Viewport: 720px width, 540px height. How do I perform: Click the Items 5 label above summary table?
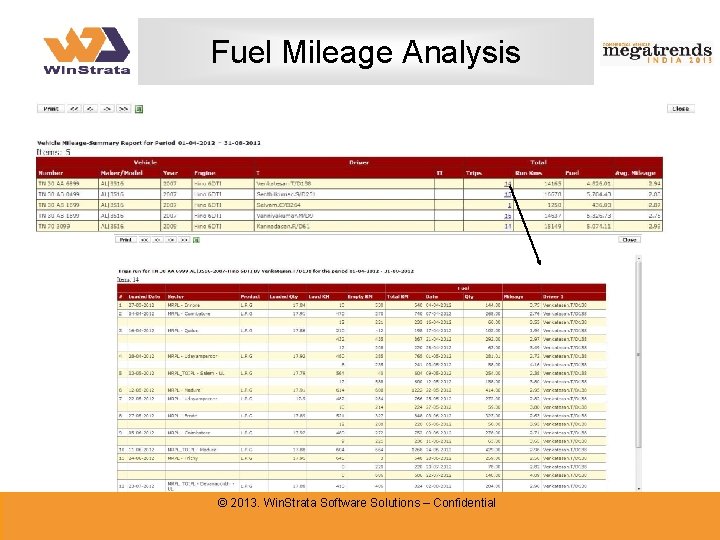[53, 152]
